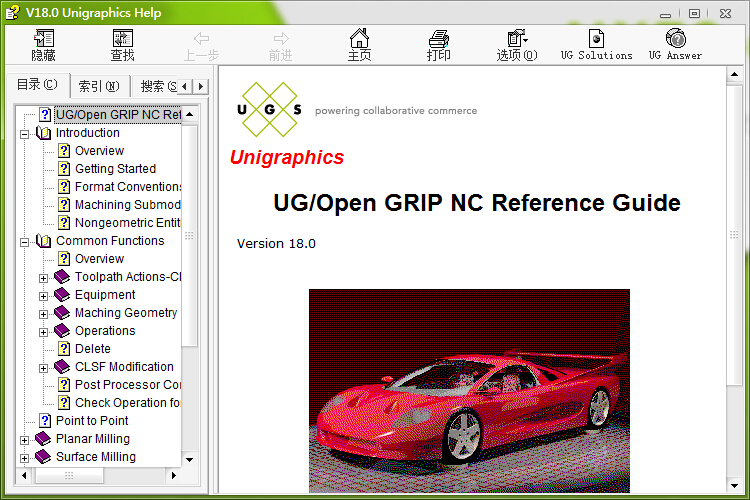Open the Options (选项) toolbar button
Viewport: 750px width, 500px height.
tap(516, 45)
